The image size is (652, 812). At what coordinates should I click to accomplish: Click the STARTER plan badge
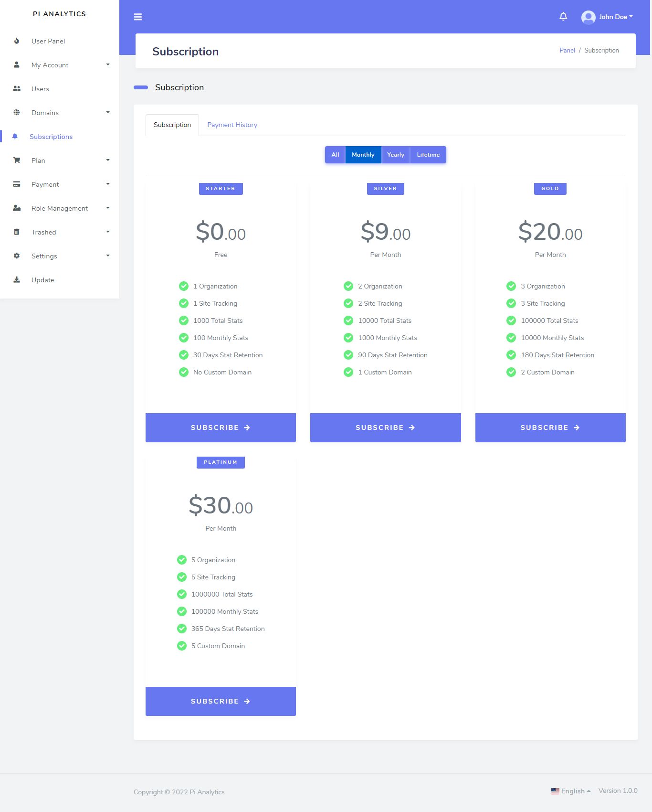pyautogui.click(x=221, y=189)
